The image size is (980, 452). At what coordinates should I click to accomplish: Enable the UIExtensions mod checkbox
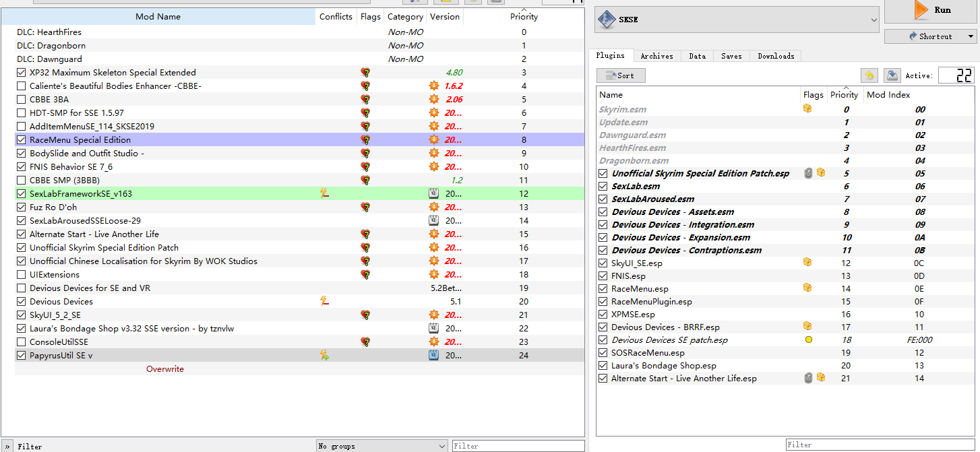(x=22, y=275)
